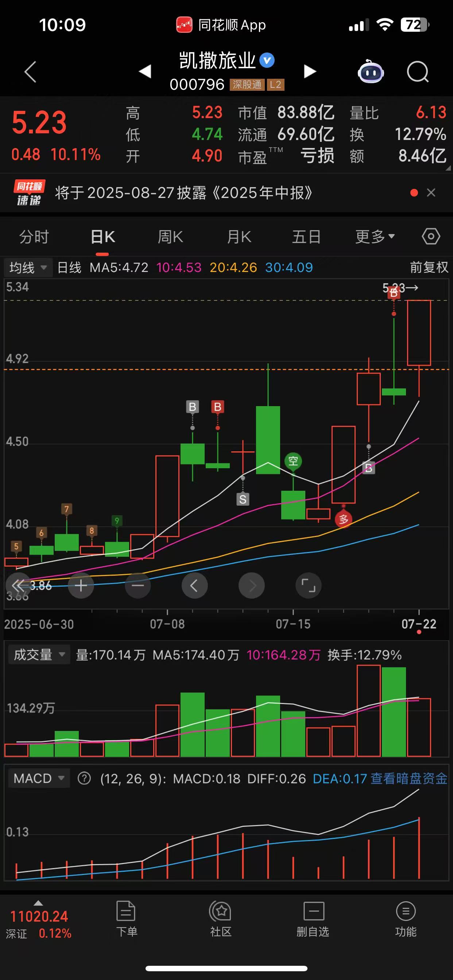Image resolution: width=453 pixels, height=980 pixels.
Task: Expand quote details corner triangle
Action: pos(448,168)
